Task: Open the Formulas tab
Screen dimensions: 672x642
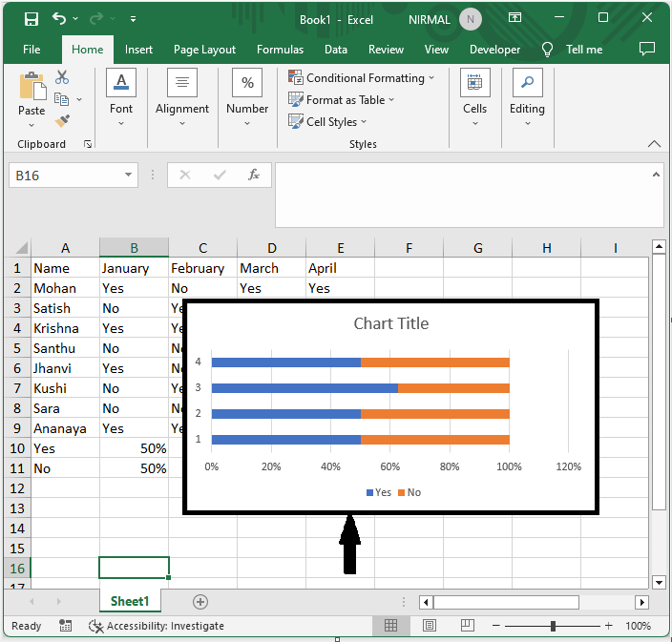Action: point(280,50)
